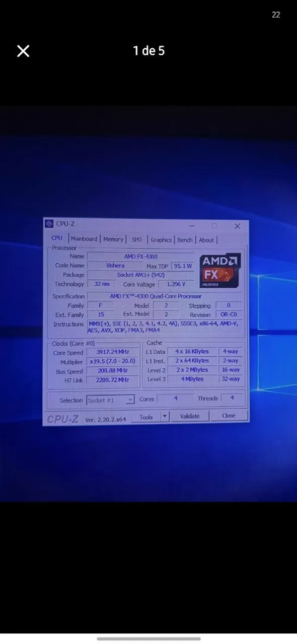Viewport: 297px width, 644px height.
Task: Switch to the Memory tab
Action: [x=113, y=239]
